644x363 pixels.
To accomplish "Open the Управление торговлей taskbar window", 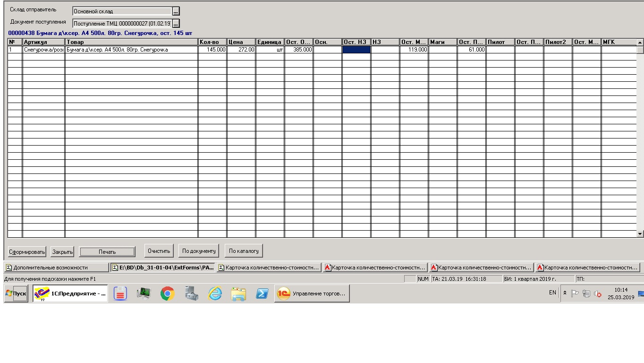I will click(x=312, y=294).
